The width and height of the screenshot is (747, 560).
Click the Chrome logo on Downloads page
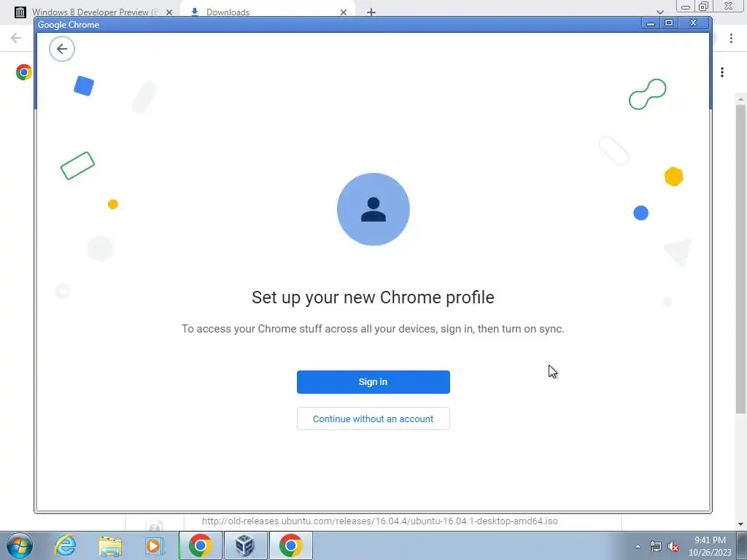[x=23, y=72]
